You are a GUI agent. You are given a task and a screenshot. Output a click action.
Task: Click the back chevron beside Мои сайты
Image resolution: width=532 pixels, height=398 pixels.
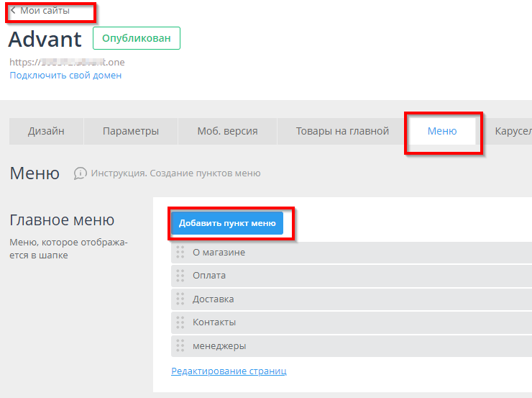click(x=13, y=11)
